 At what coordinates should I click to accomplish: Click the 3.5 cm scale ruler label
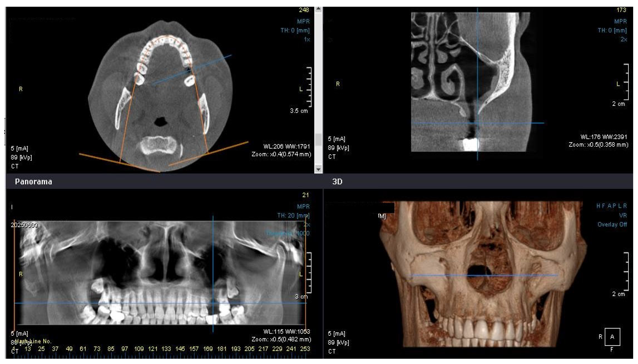299,111
